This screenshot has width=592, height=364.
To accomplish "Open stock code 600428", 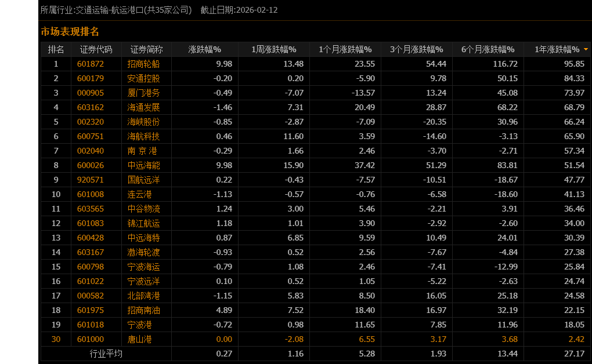I will click(90, 238).
